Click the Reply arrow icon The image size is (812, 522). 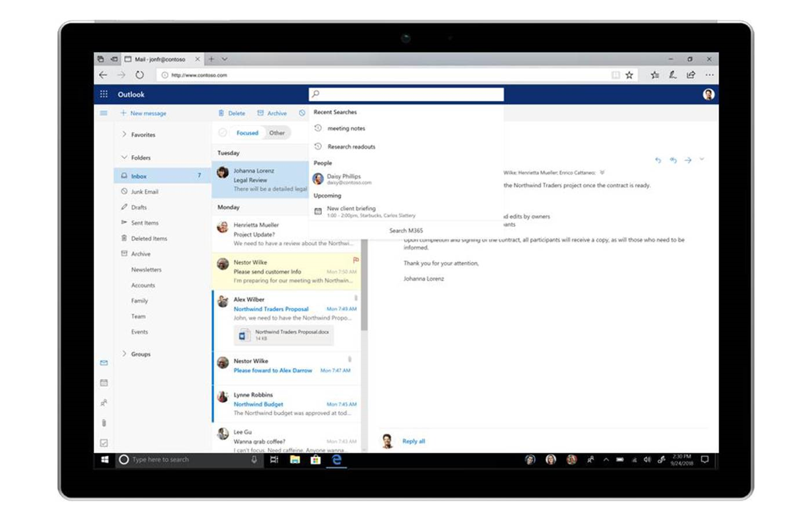pos(658,160)
